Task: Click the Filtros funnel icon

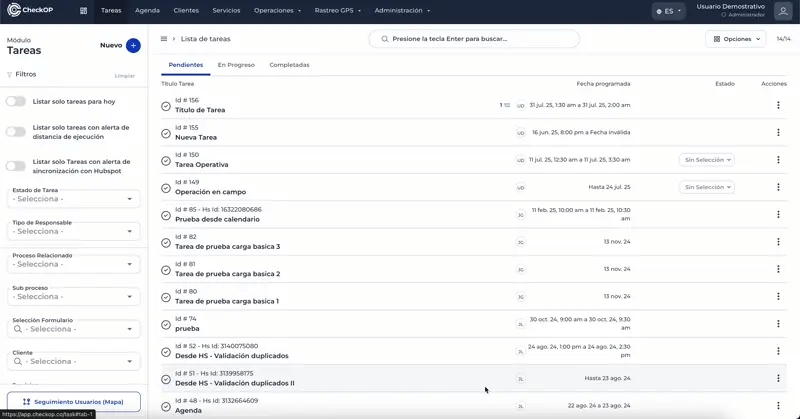Action: point(9,75)
